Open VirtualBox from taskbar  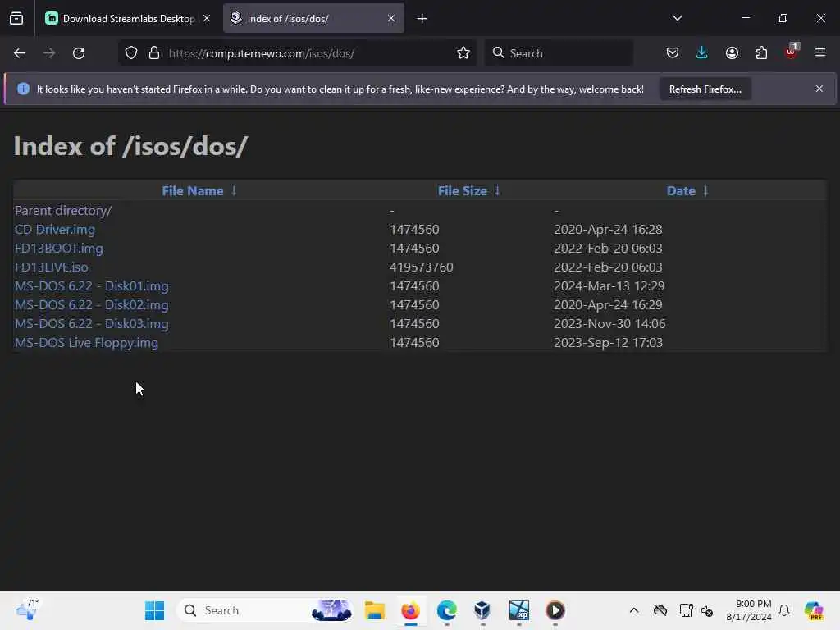coord(482,610)
